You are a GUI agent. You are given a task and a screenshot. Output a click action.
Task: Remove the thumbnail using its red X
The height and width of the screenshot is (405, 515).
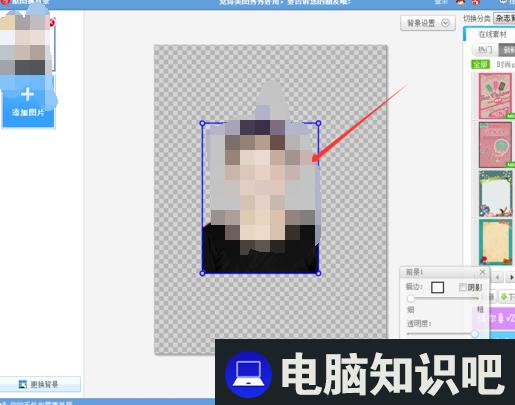[x=52, y=22]
